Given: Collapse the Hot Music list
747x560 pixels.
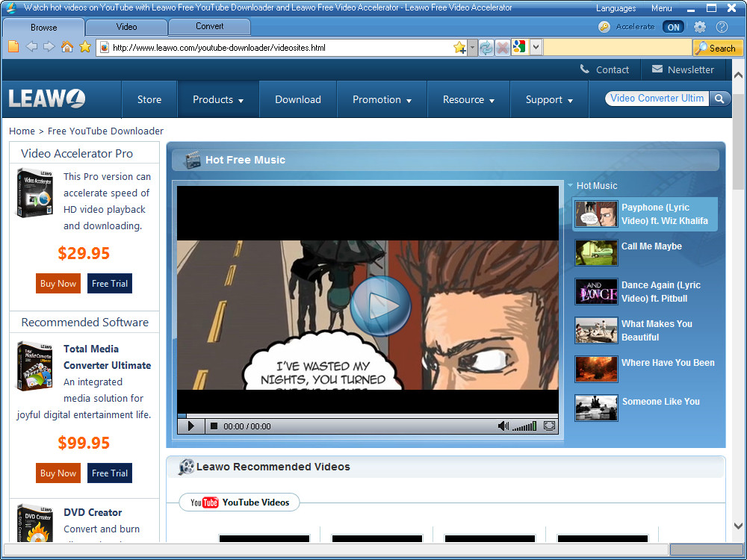Looking at the screenshot, I should coord(570,185).
